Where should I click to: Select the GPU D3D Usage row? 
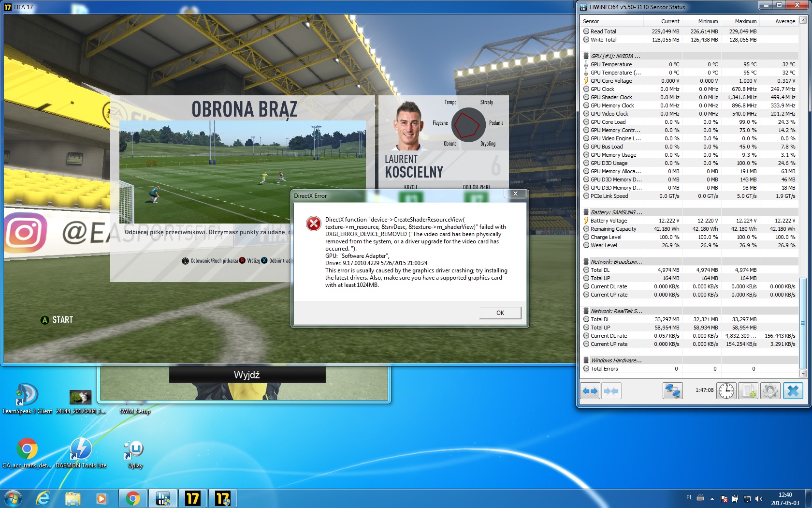point(690,163)
